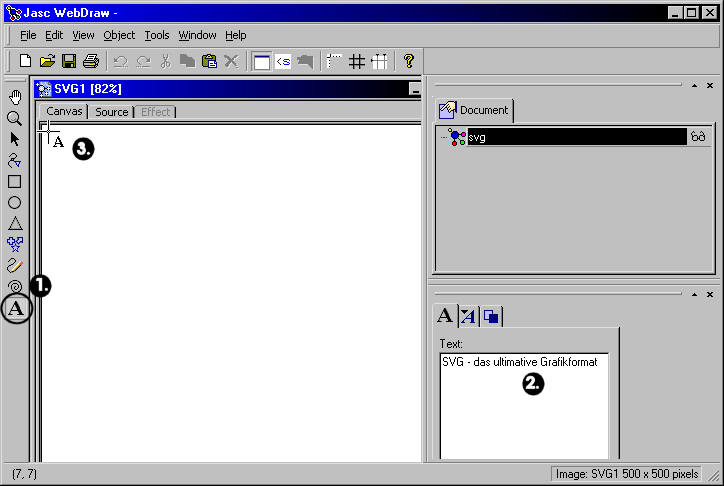Click the Jasc WebDraw title icon
The height and width of the screenshot is (486, 724).
click(14, 13)
